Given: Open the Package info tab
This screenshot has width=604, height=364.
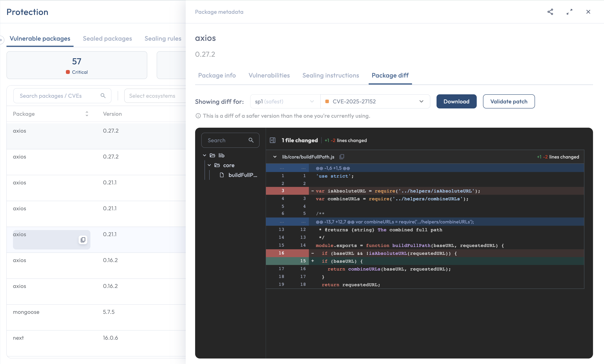Looking at the screenshot, I should pos(217,75).
